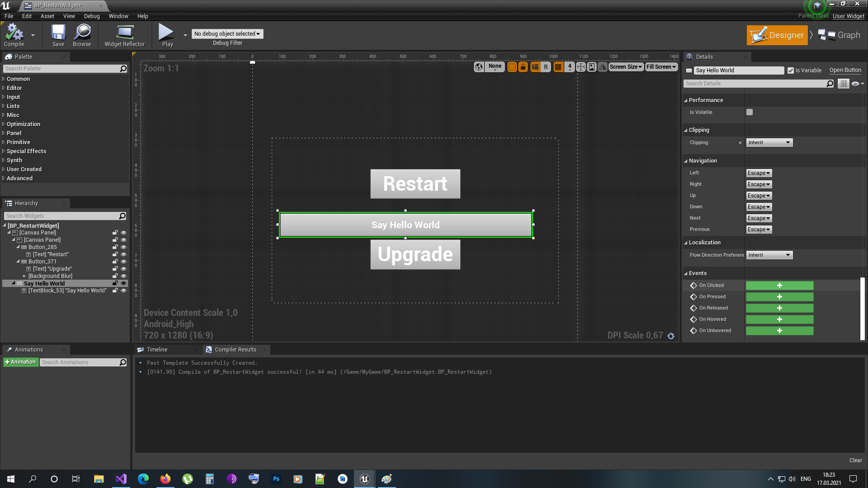Open the File menu
This screenshot has width=868, height=488.
click(x=9, y=16)
